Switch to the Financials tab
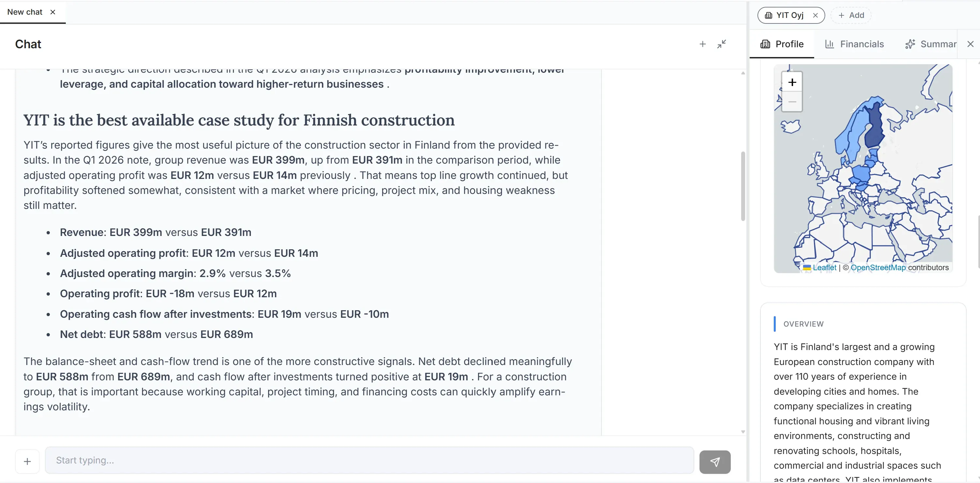Image resolution: width=980 pixels, height=483 pixels. 855,44
